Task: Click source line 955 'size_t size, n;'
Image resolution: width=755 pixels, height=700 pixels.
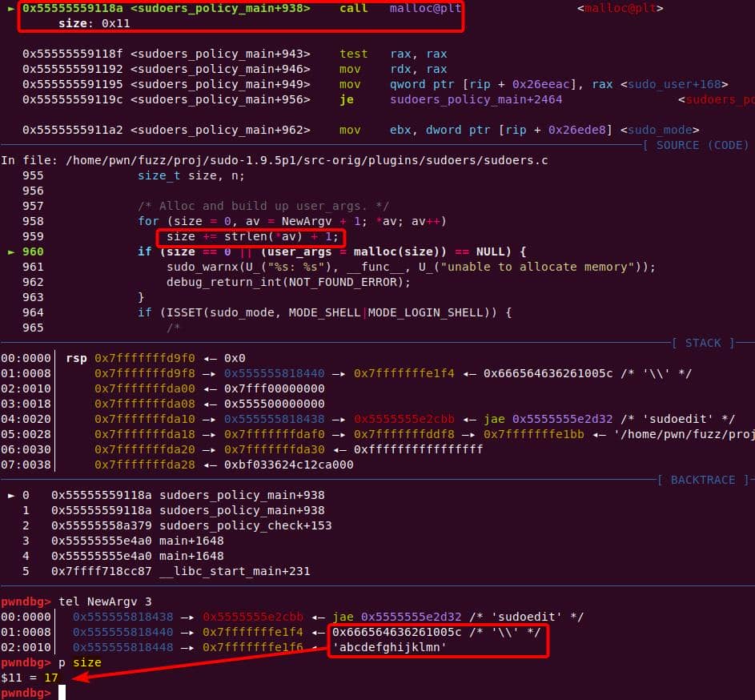Action: pos(191,175)
